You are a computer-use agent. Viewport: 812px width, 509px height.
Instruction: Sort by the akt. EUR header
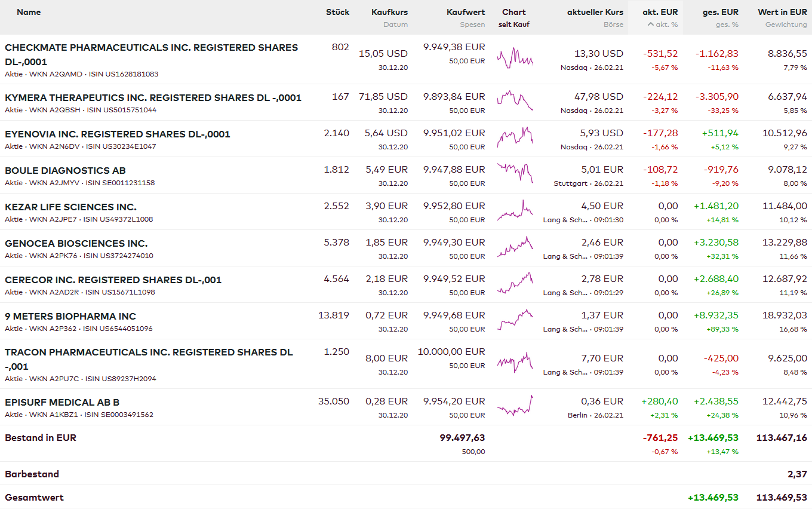click(660, 12)
